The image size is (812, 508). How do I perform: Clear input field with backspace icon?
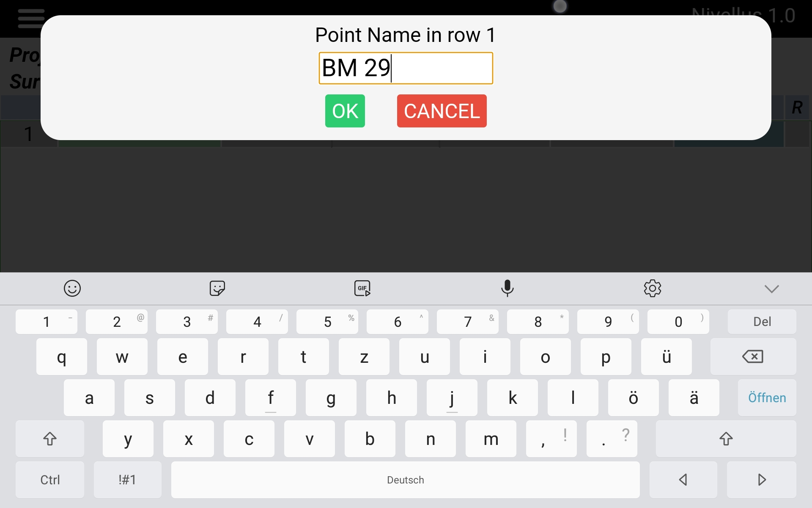coord(753,356)
